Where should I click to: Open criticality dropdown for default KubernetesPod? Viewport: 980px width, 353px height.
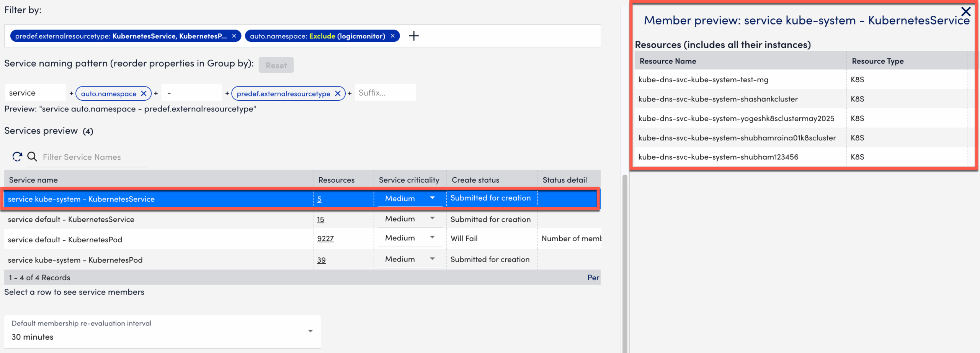pos(410,238)
